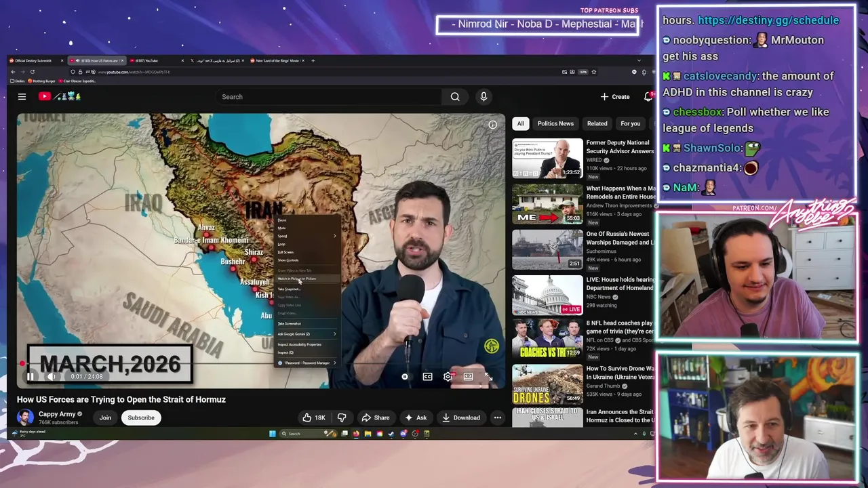Open the YouTube hamburger guide menu
The height and width of the screenshot is (488, 868).
22,97
